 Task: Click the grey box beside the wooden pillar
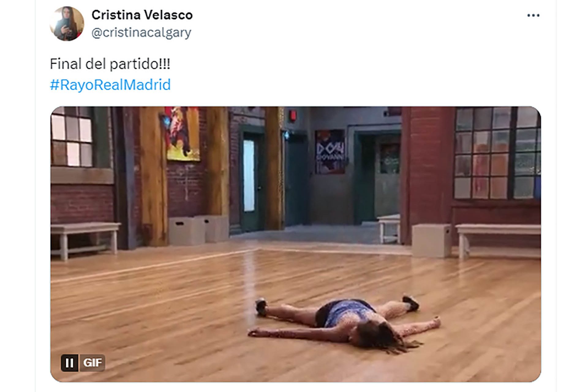pos(186,231)
